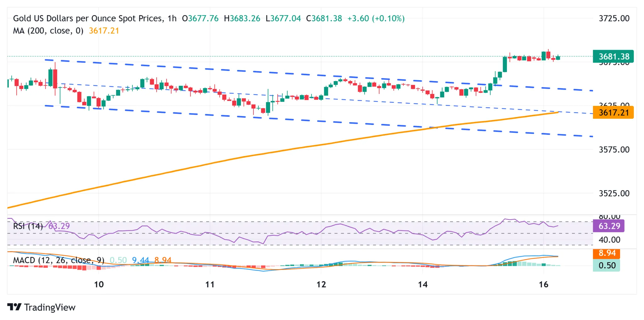Click the 3725.00 price axis label

coord(614,19)
